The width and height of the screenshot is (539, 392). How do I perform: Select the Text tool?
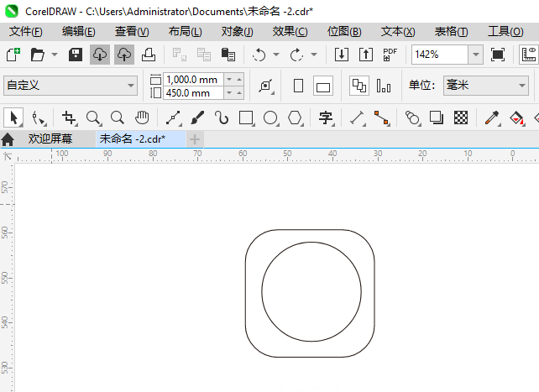pos(326,118)
